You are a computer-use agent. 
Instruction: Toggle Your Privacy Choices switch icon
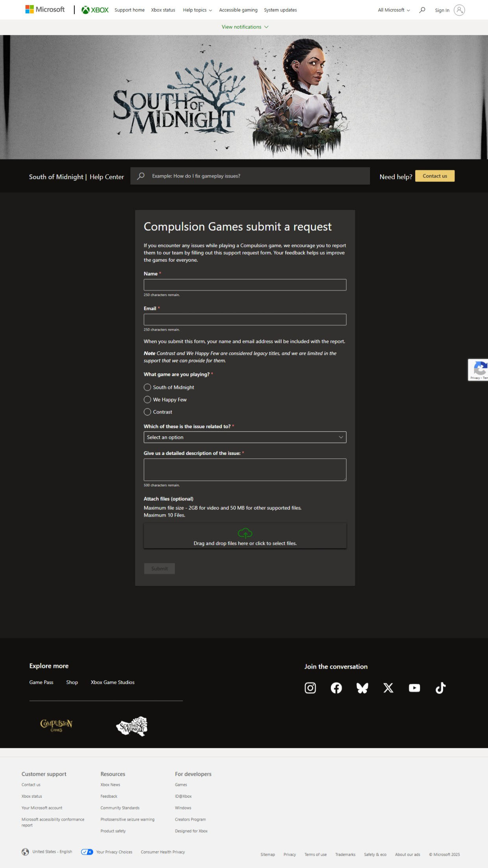pyautogui.click(x=87, y=852)
